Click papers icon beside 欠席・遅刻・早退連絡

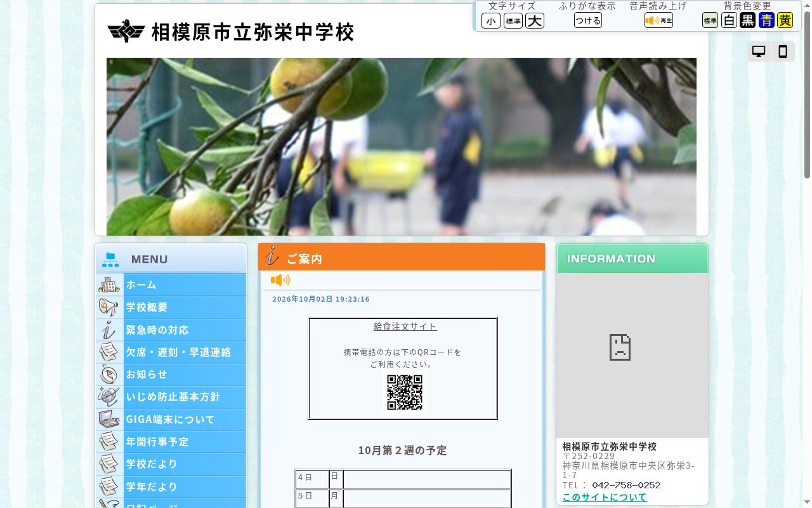coord(109,352)
